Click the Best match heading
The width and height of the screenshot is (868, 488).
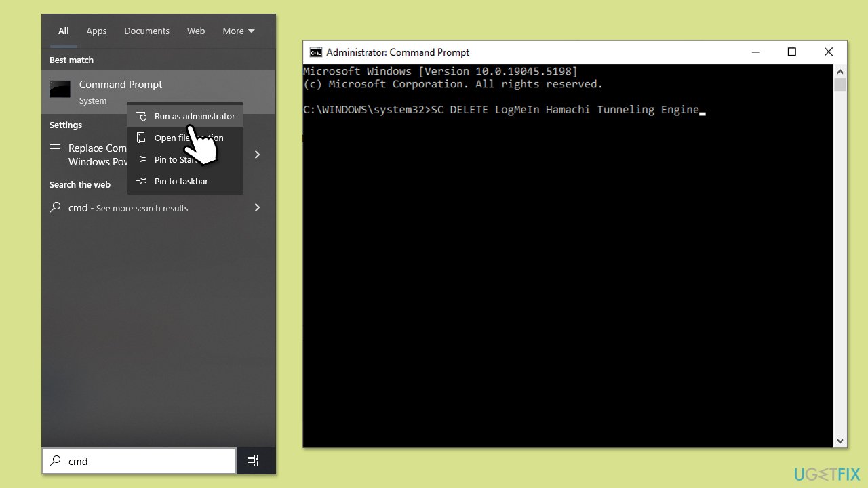pyautogui.click(x=71, y=60)
